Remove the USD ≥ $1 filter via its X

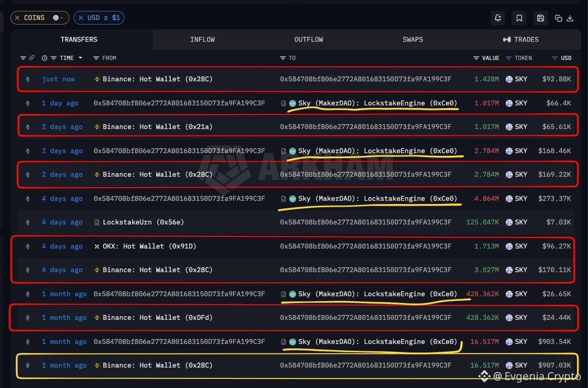[x=81, y=18]
